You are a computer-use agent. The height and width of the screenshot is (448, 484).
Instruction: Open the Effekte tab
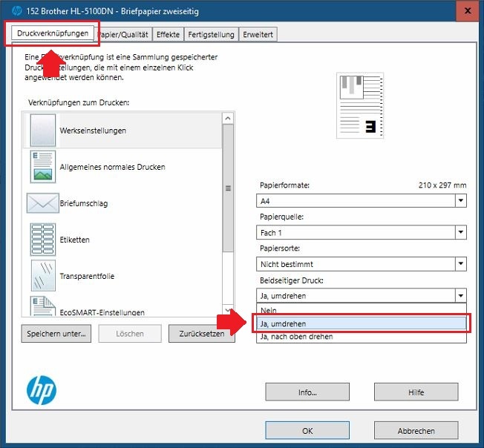168,34
